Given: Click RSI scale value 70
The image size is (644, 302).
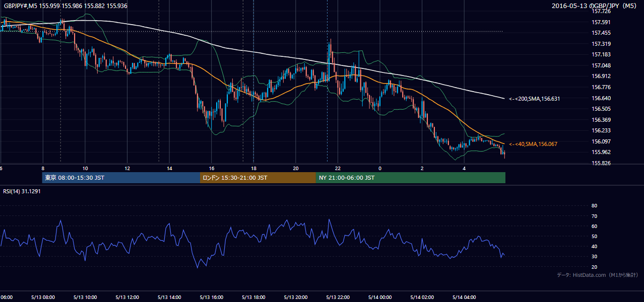Looking at the screenshot, I should point(594,216).
